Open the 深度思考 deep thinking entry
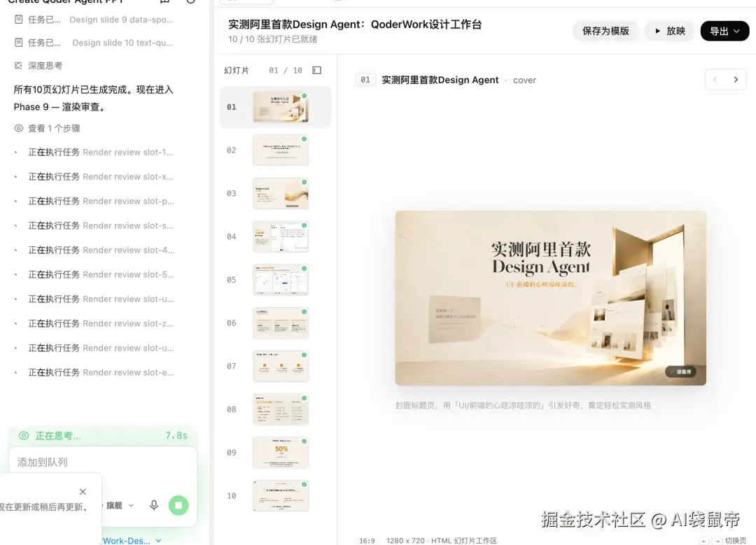The height and width of the screenshot is (545, 756). coord(38,66)
